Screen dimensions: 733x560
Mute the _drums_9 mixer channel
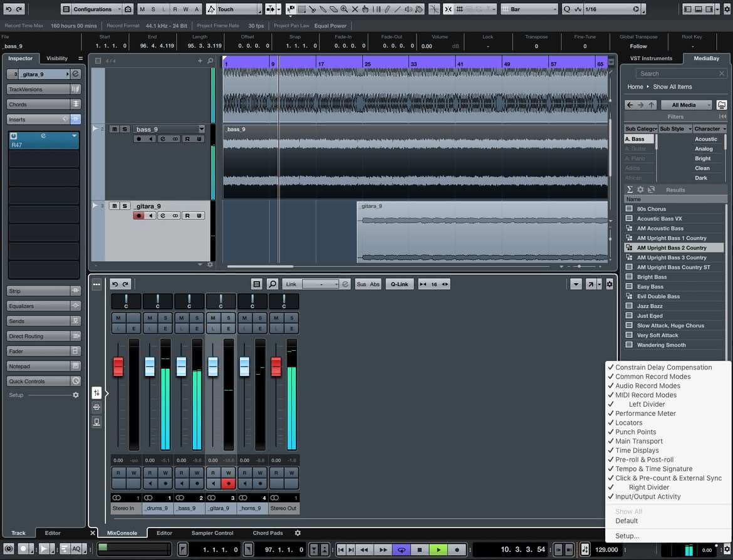click(x=150, y=318)
